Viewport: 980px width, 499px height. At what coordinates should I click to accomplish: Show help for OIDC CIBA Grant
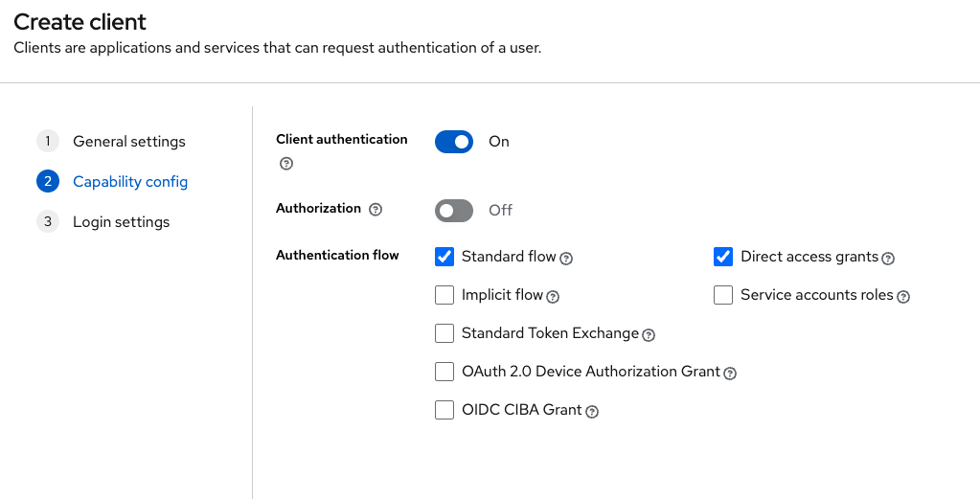[592, 412]
